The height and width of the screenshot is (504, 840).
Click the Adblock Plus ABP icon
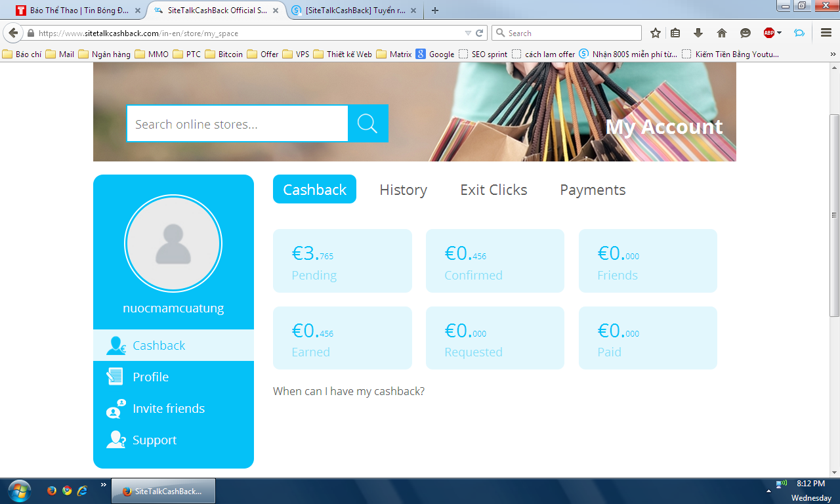(x=769, y=33)
